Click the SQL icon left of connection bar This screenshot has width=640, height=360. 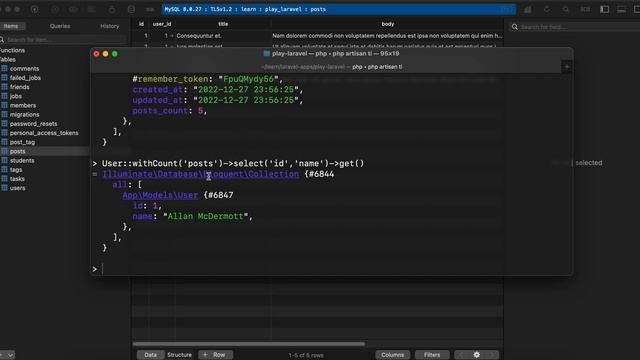pyautogui.click(x=150, y=9)
